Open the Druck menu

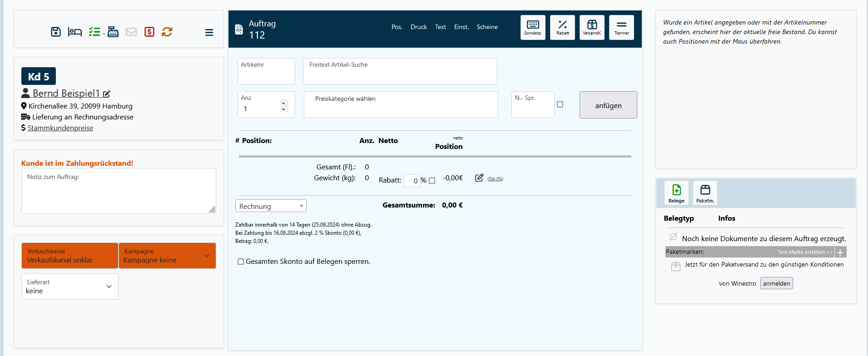click(418, 27)
